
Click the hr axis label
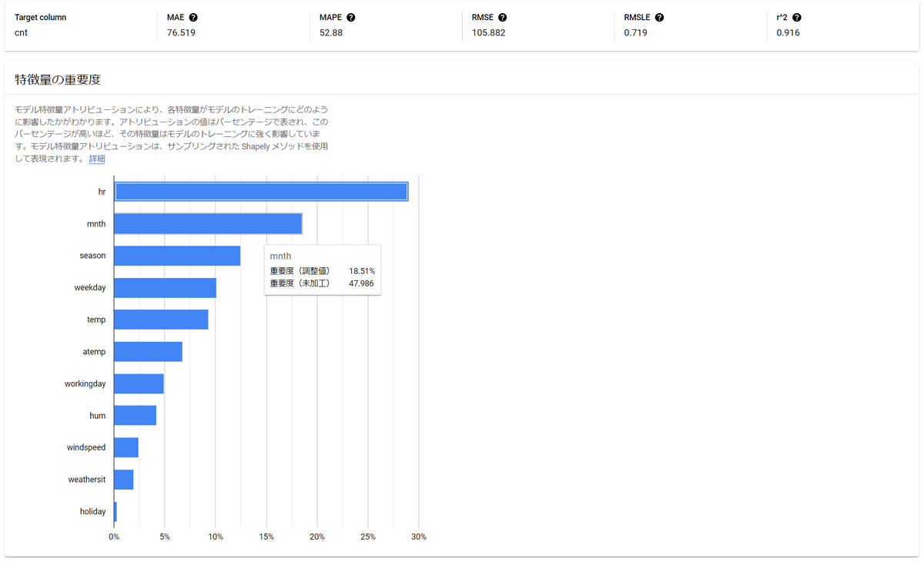102,192
